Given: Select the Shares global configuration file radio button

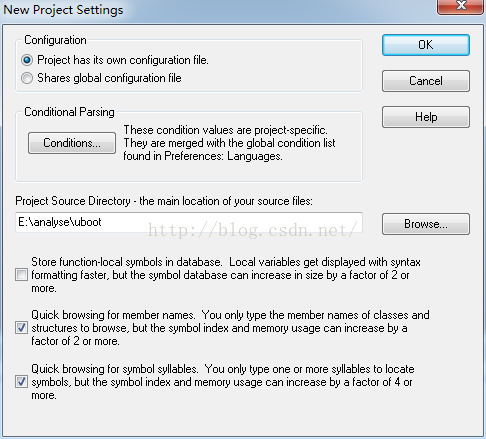Looking at the screenshot, I should click(27, 78).
